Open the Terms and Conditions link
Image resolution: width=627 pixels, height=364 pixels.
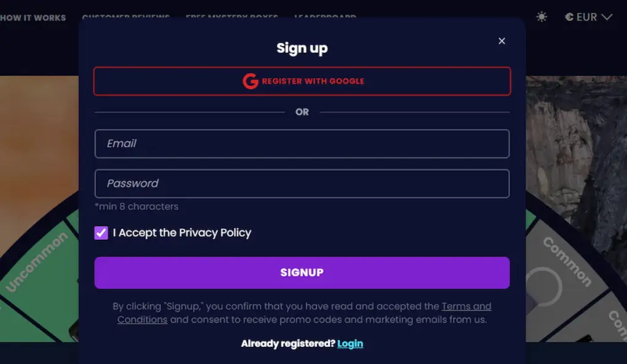(467, 306)
